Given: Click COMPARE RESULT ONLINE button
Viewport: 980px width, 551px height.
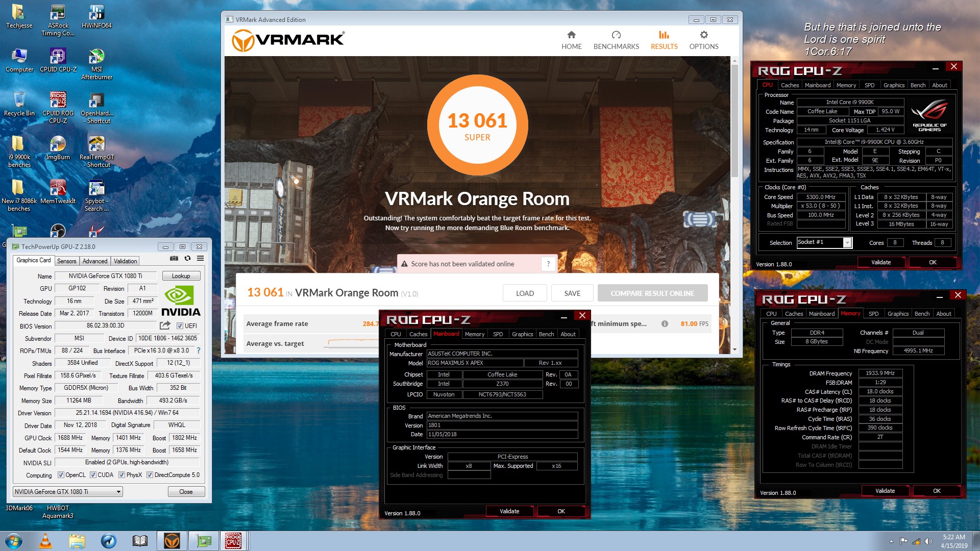Looking at the screenshot, I should [652, 293].
